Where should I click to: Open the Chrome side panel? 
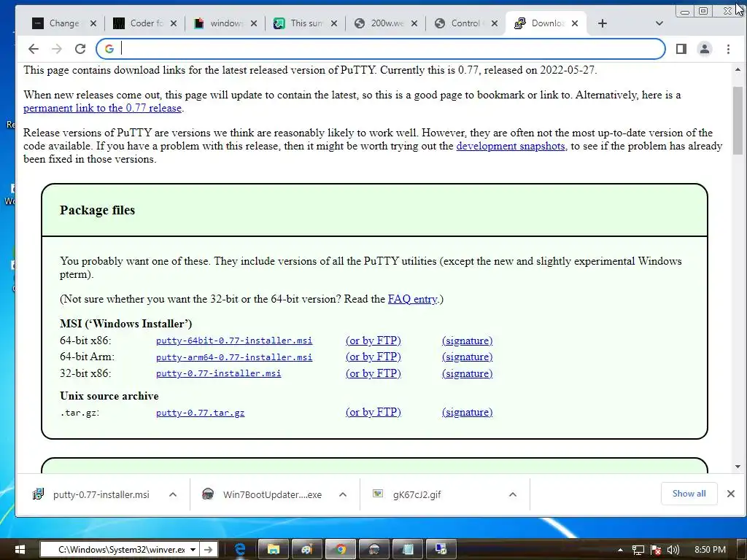pos(681,49)
